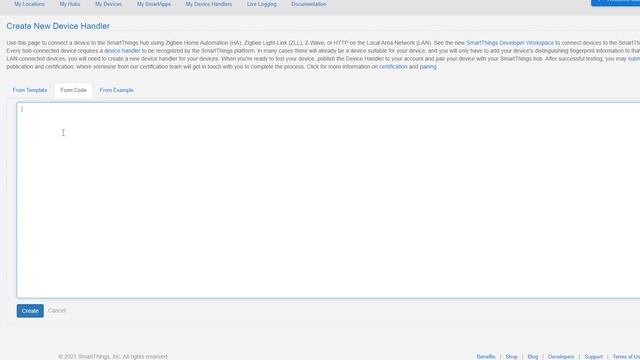Open Support footer link
The height and width of the screenshot is (360, 640).
click(593, 357)
